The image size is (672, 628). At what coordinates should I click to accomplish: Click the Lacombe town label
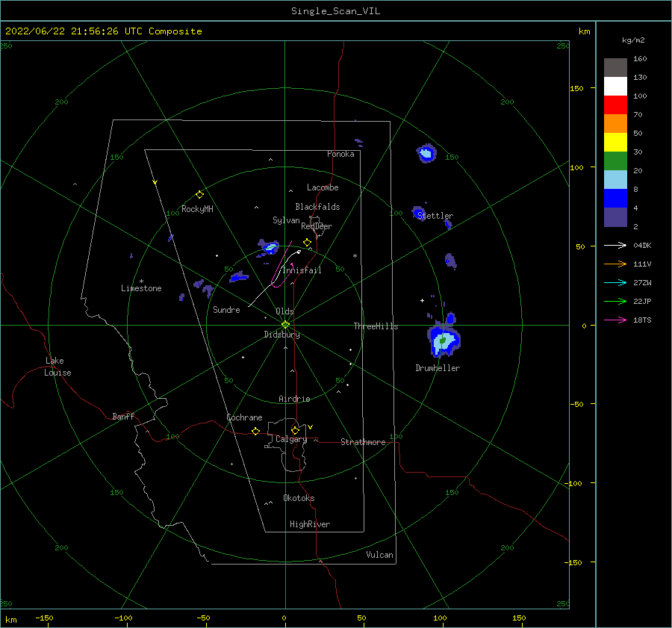tap(323, 187)
